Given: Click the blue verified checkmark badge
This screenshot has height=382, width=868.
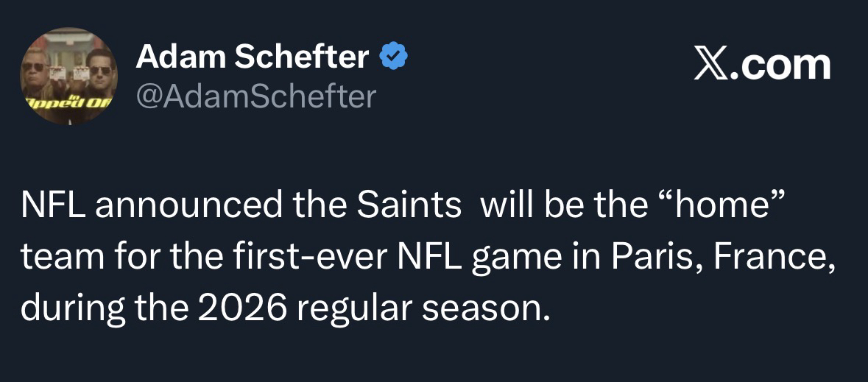Looking at the screenshot, I should pos(393,57).
